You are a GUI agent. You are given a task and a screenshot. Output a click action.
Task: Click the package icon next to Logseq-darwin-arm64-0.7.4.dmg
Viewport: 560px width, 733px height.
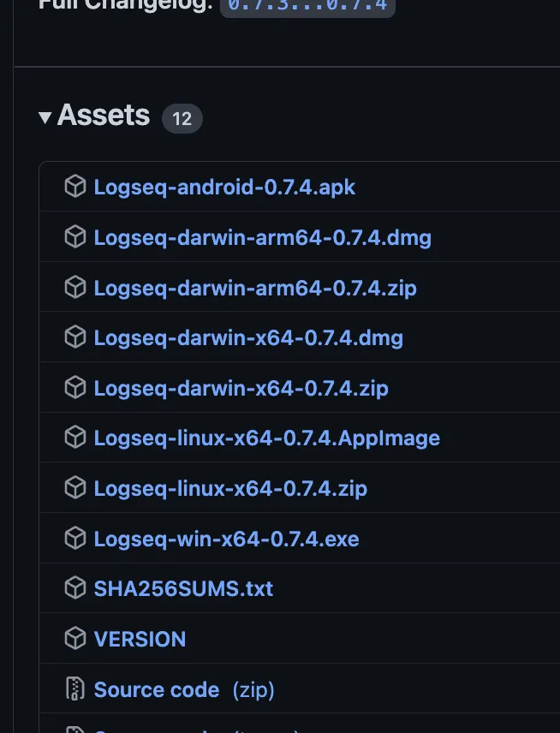tap(75, 237)
